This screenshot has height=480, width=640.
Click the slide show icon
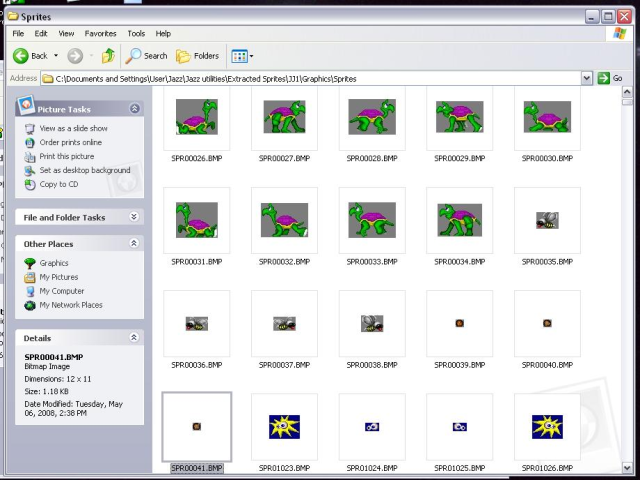click(x=30, y=129)
